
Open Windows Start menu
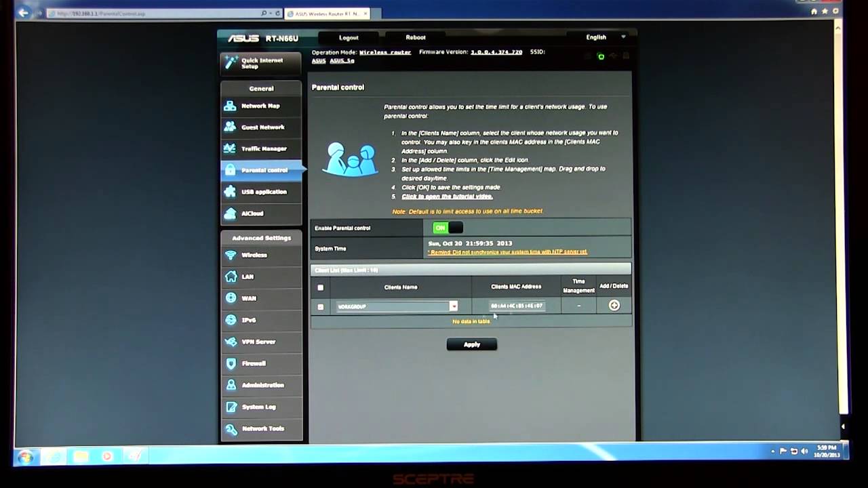25,457
